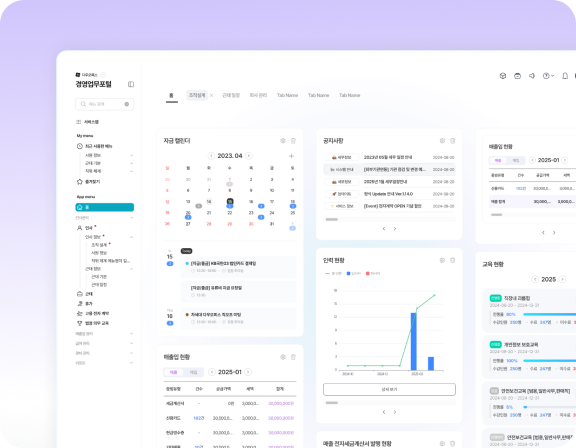Click the 상세 보기 button under chart
Screen dimensions: 576x448
click(x=389, y=389)
